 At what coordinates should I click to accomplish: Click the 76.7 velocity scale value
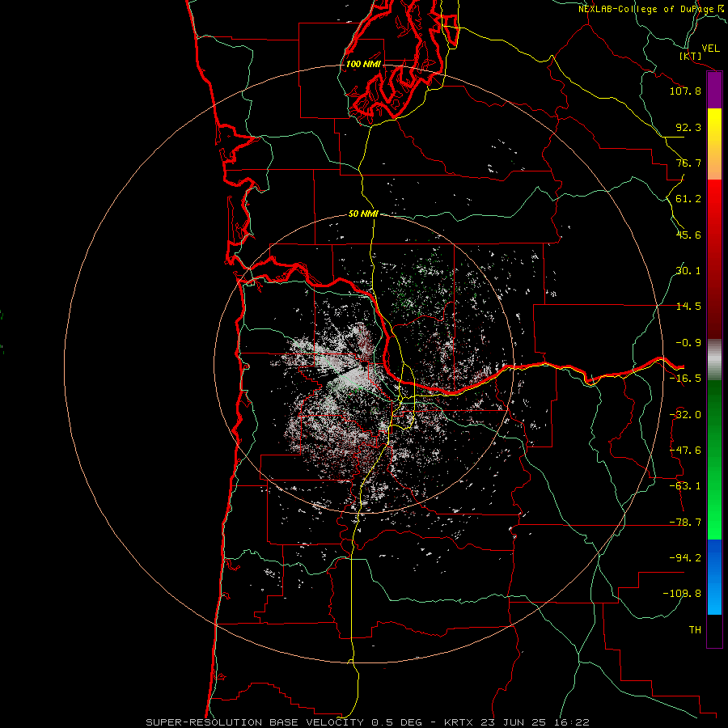[688, 163]
